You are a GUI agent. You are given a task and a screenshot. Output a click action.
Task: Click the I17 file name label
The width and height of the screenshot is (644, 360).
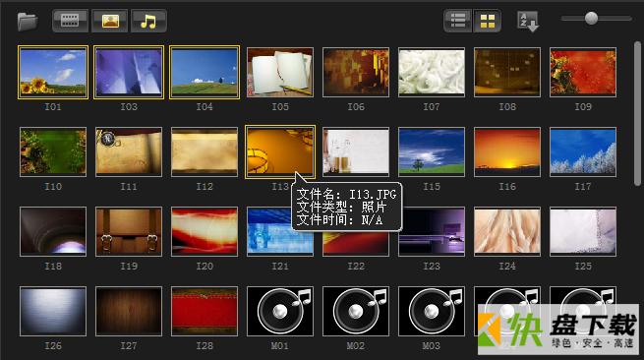pos(583,187)
